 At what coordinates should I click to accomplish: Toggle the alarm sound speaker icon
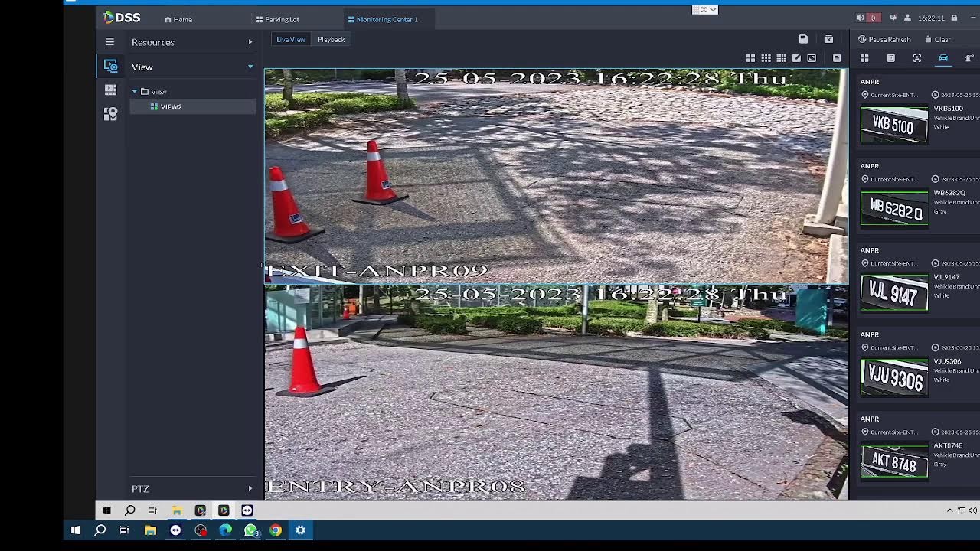click(860, 18)
